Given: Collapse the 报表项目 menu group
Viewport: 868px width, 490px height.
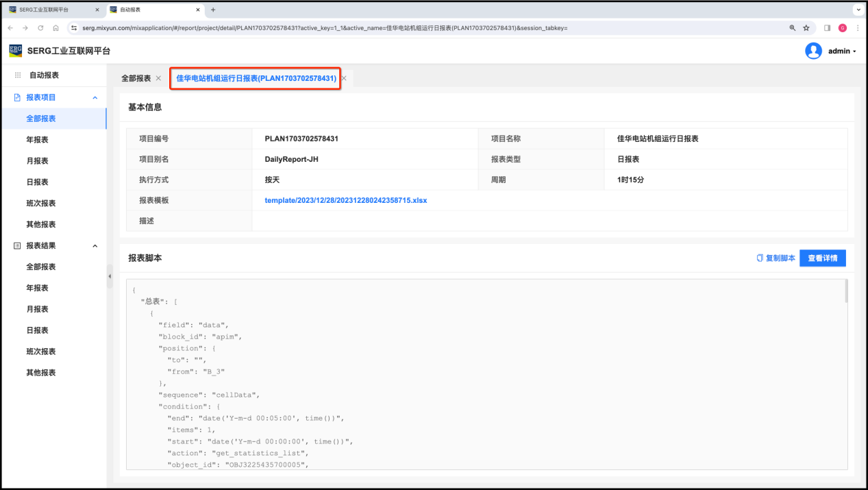Looking at the screenshot, I should (x=95, y=98).
